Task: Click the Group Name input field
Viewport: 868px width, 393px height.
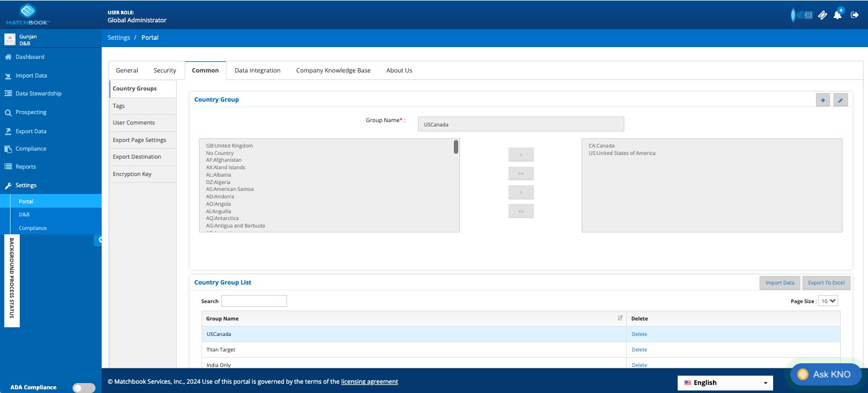Action: pyautogui.click(x=521, y=124)
